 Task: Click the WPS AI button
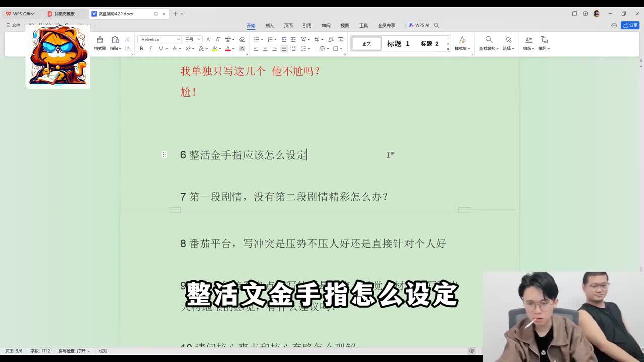coord(419,25)
